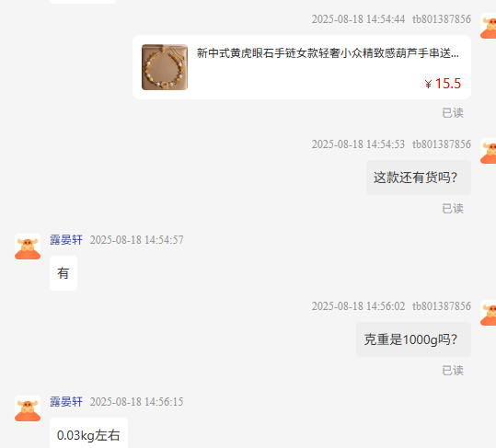496x448 pixels.
Task: Click 露晏轩 avatar next to the 0.03kg reply
Action: pyautogui.click(x=28, y=408)
